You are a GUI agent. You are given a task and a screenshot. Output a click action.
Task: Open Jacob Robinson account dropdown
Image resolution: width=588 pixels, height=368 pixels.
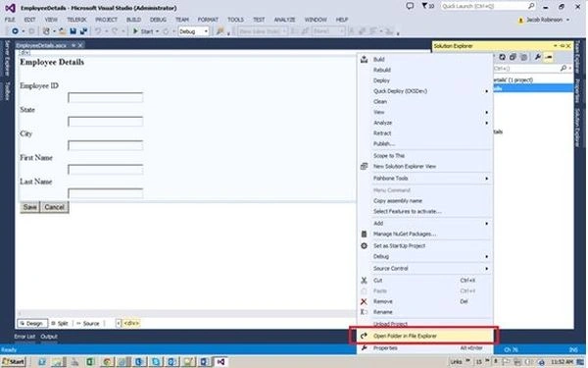pos(568,20)
